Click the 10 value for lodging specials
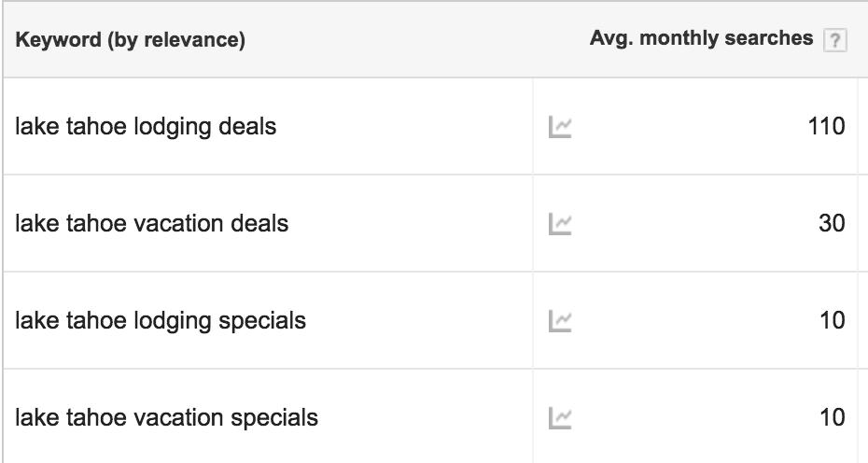 pyautogui.click(x=833, y=320)
